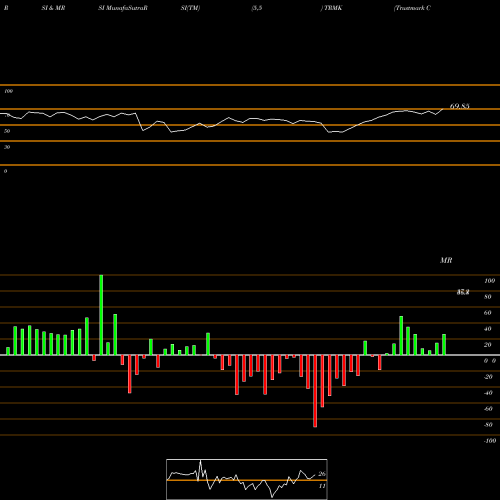This screenshot has width=500, height=500.
Task: Click the -40 label on MR axis
Action: pyautogui.click(x=488, y=393)
